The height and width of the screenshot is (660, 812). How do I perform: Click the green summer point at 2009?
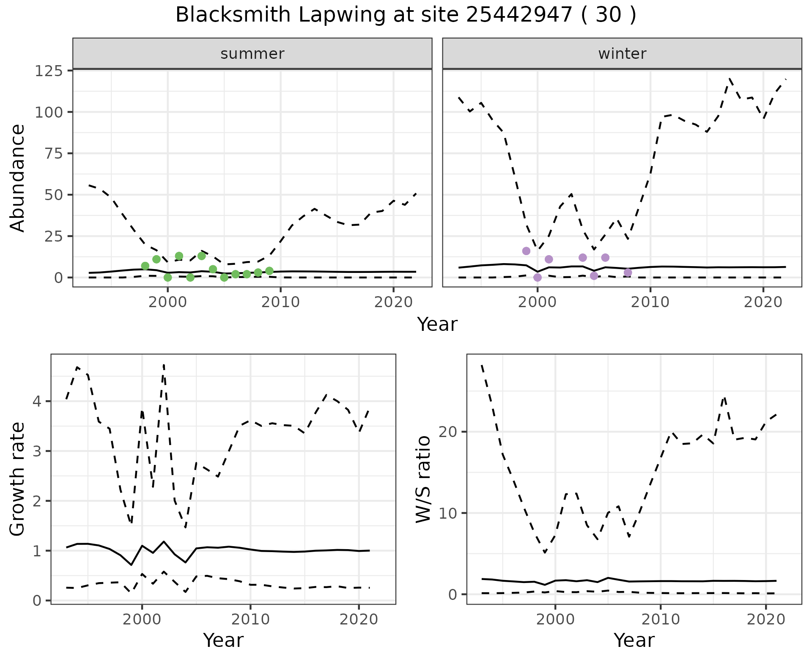click(x=269, y=271)
